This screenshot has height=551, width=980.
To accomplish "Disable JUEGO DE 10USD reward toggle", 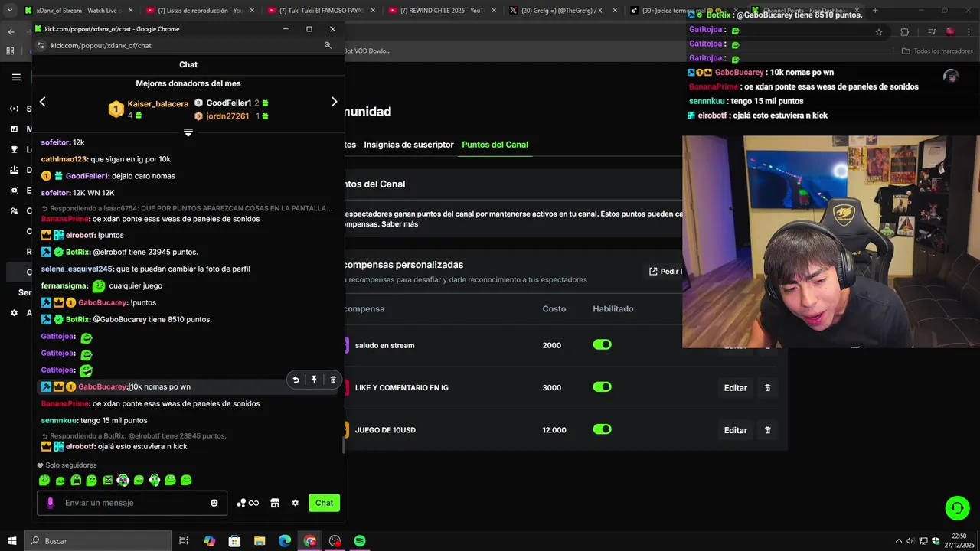I will pos(603,429).
